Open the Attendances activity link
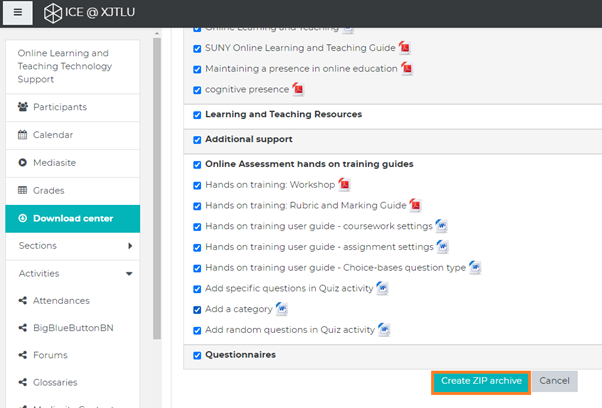This screenshot has width=602, height=408. pos(61,301)
